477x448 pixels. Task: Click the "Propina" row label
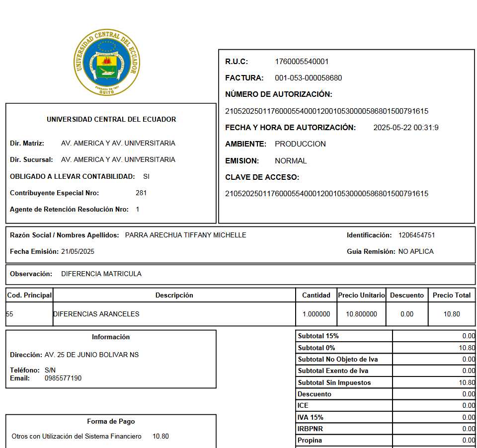pyautogui.click(x=310, y=440)
